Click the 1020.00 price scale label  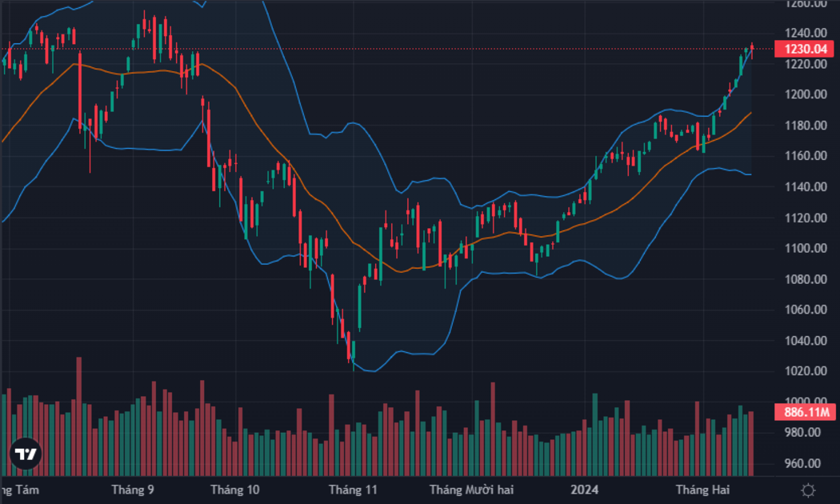pos(806,370)
